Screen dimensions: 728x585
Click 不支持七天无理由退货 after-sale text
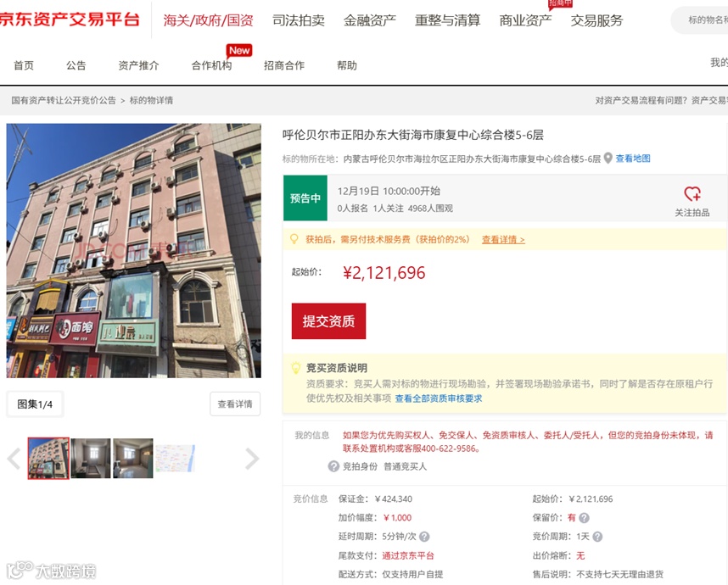(620, 574)
